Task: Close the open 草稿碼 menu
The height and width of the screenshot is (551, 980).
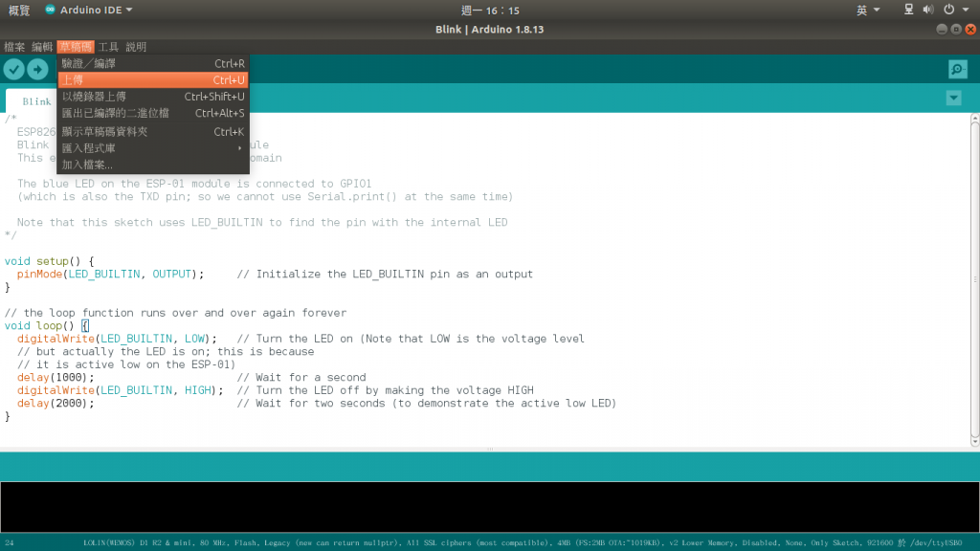Action: click(75, 47)
